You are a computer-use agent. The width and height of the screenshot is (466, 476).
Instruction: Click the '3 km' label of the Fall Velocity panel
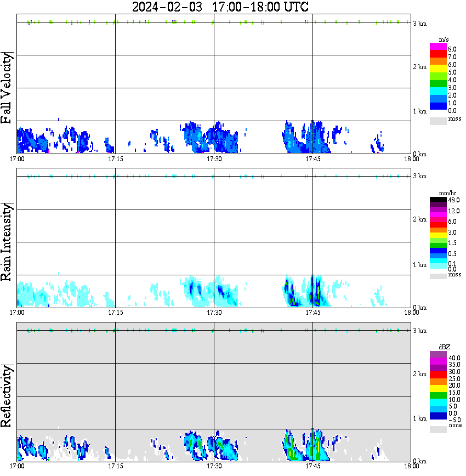[x=419, y=24]
